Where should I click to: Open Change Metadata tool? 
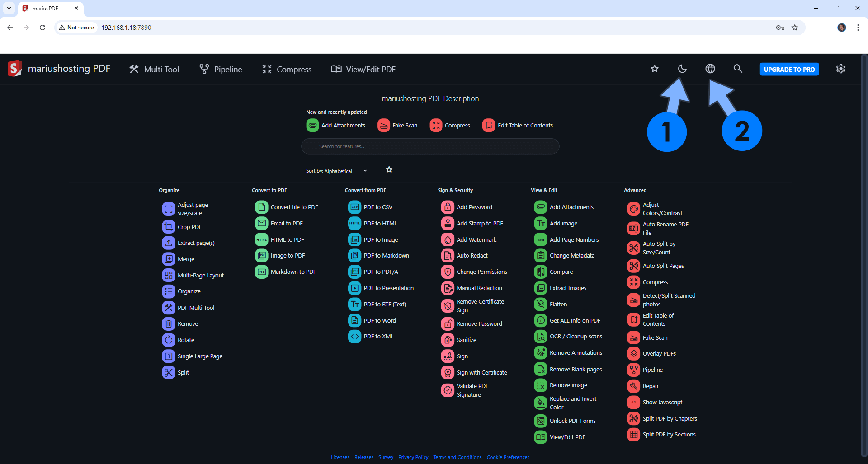565,255
